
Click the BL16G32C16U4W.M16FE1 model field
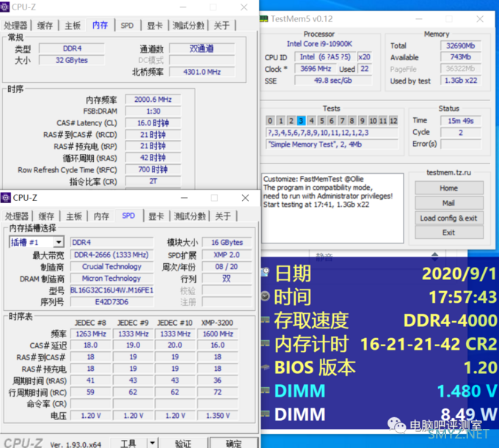pyautogui.click(x=112, y=290)
